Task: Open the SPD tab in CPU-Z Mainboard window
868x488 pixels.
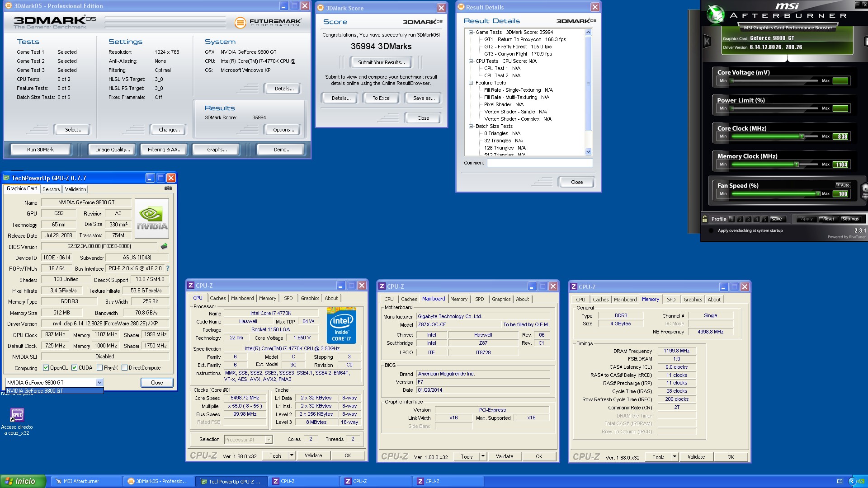Action: click(480, 299)
